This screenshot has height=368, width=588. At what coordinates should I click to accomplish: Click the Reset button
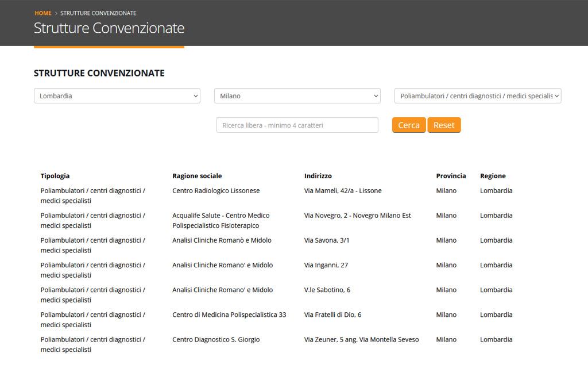(x=444, y=125)
